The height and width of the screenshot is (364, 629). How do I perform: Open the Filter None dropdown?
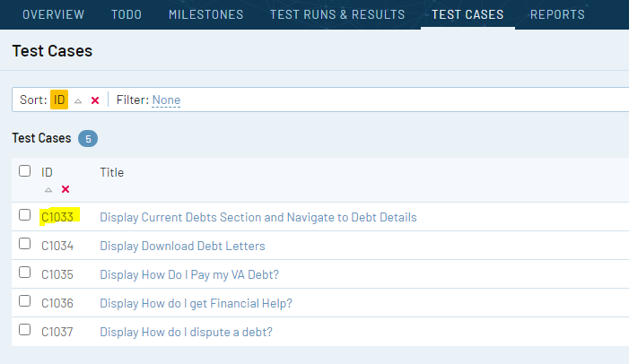(166, 100)
